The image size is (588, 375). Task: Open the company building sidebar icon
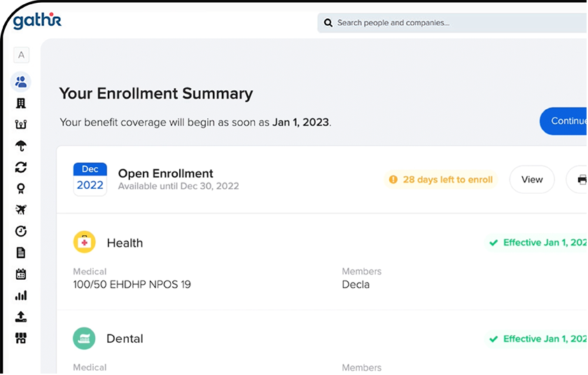pos(21,104)
